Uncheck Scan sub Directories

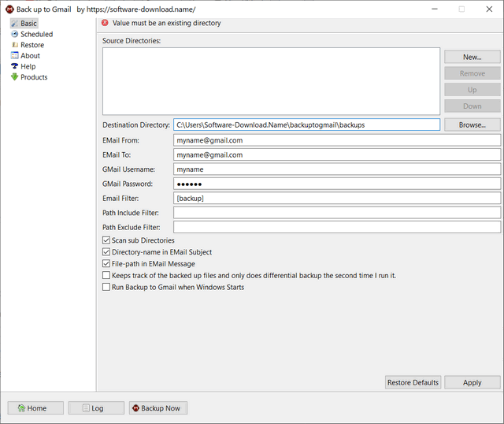[106, 240]
